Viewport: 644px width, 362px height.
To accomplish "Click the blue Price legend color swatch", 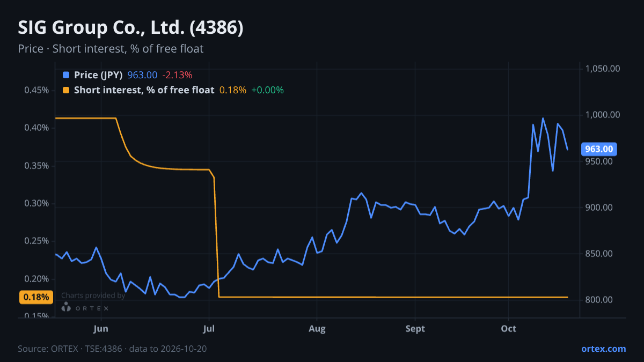I will tap(66, 75).
